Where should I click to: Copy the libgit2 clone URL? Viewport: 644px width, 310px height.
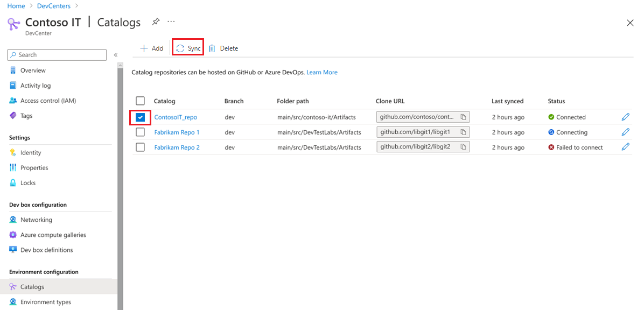point(463,147)
